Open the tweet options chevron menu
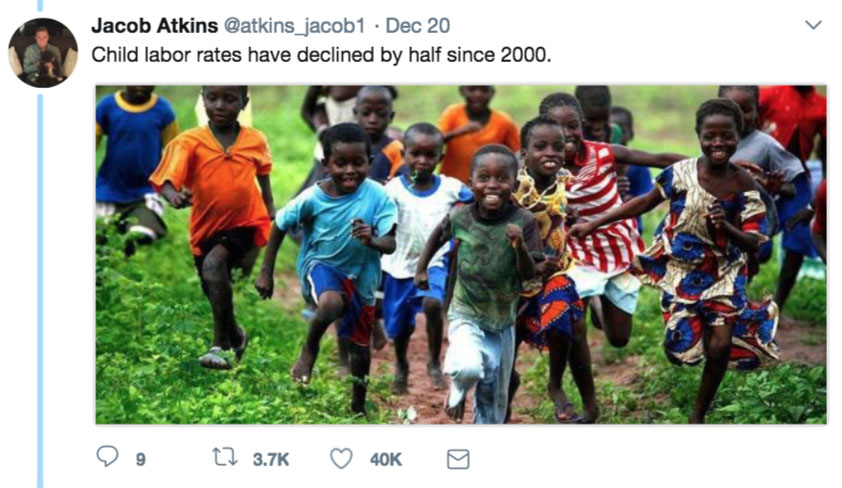This screenshot has height=488, width=842. point(814,24)
